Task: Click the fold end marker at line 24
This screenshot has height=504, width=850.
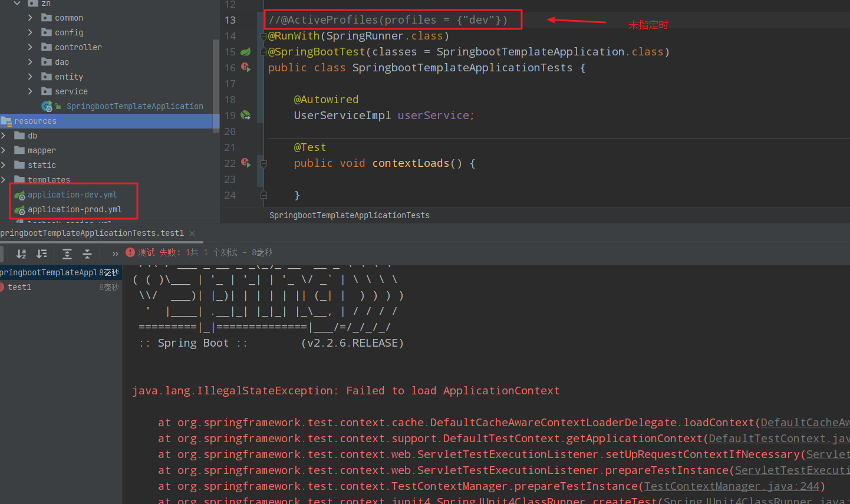Action: point(263,195)
